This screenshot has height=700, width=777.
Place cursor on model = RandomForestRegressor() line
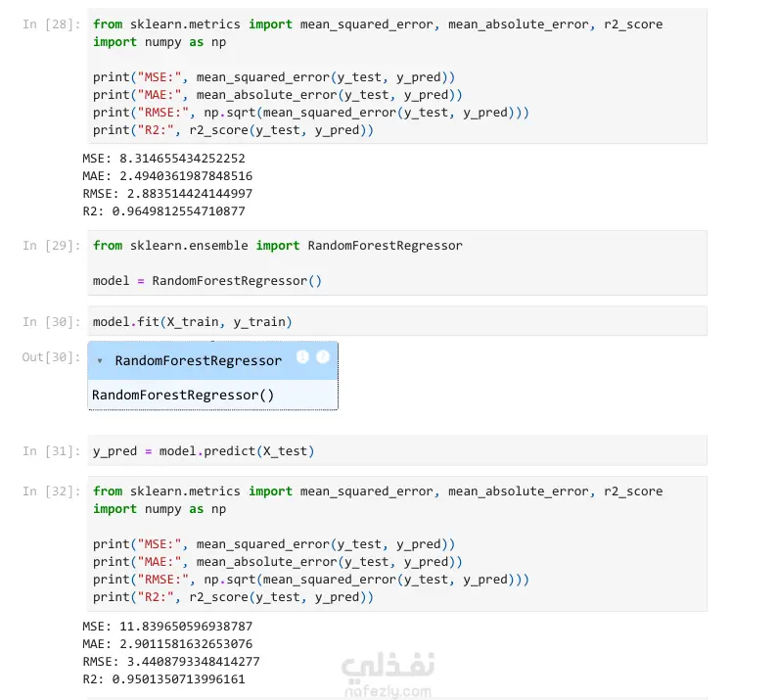pos(207,281)
